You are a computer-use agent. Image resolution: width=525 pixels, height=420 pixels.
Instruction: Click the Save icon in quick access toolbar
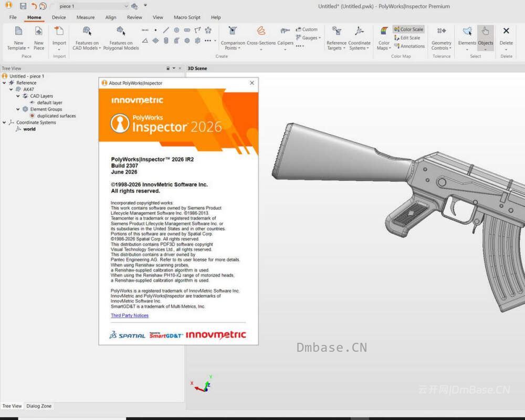tap(23, 6)
